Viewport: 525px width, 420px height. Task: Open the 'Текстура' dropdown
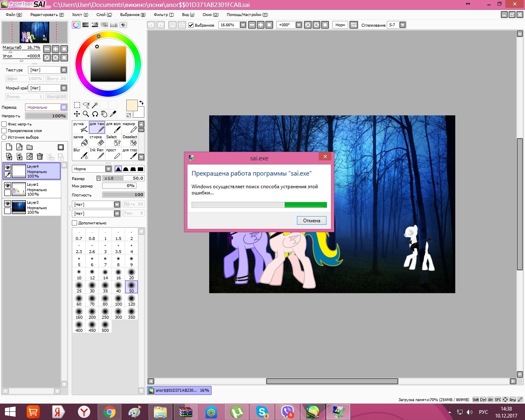[64, 70]
